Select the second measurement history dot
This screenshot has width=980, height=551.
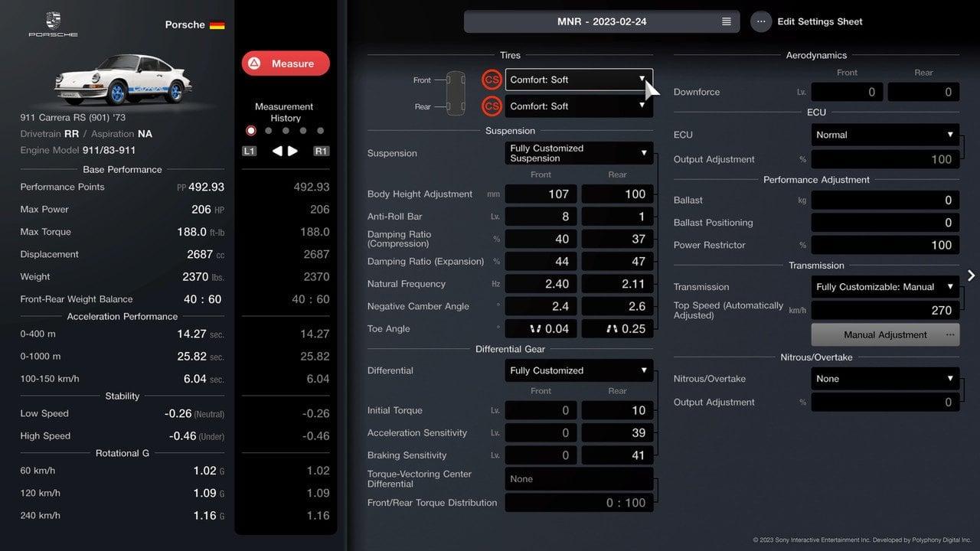(268, 131)
